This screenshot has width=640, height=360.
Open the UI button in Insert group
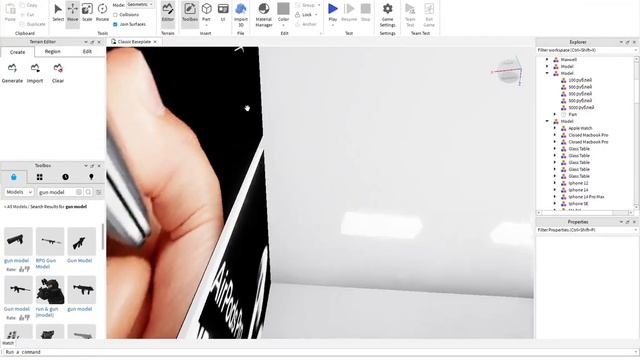223,13
